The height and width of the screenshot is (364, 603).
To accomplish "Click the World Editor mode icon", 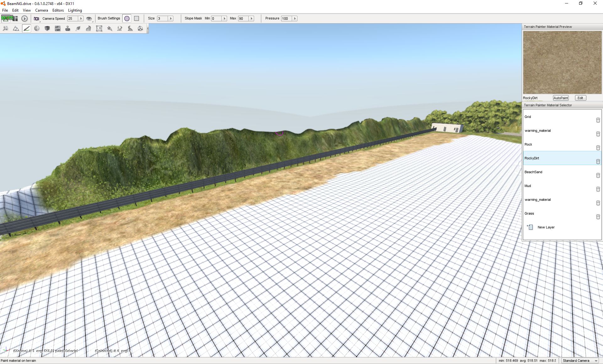I will tap(6, 19).
